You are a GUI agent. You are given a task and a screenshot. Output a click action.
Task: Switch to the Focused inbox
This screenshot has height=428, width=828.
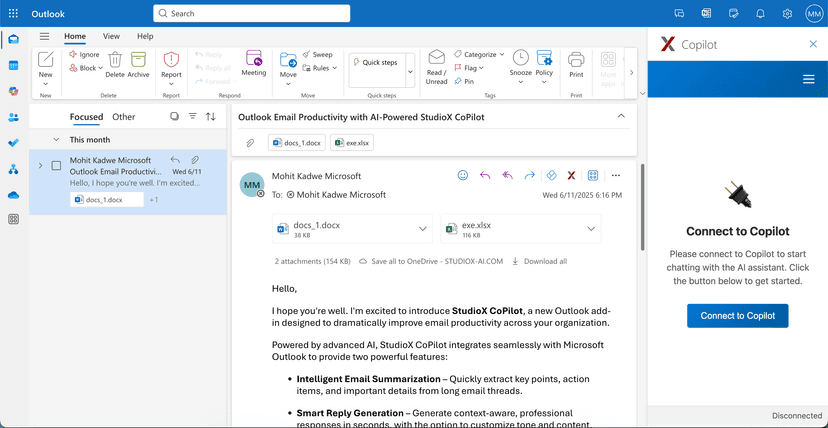click(x=86, y=117)
